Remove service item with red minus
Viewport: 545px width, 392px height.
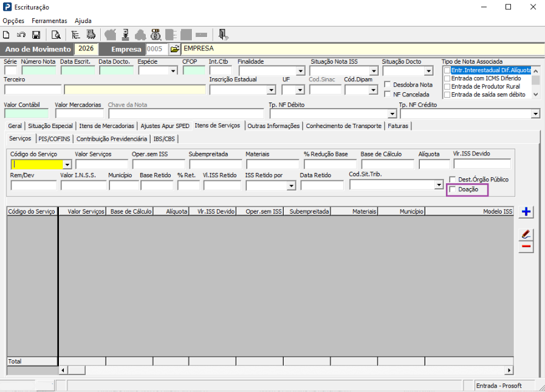coord(526,246)
